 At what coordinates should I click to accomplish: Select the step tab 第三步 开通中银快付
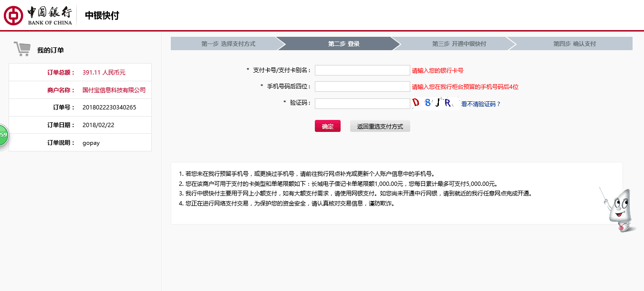coord(459,43)
